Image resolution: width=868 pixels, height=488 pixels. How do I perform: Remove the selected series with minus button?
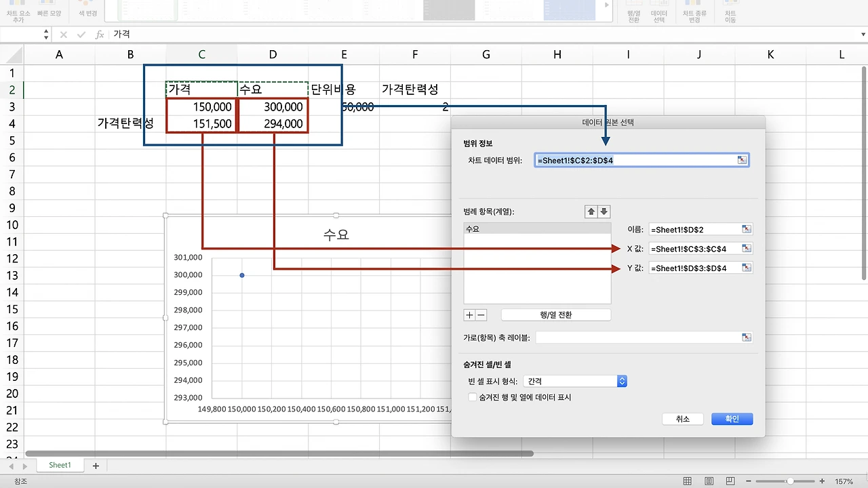coord(481,315)
